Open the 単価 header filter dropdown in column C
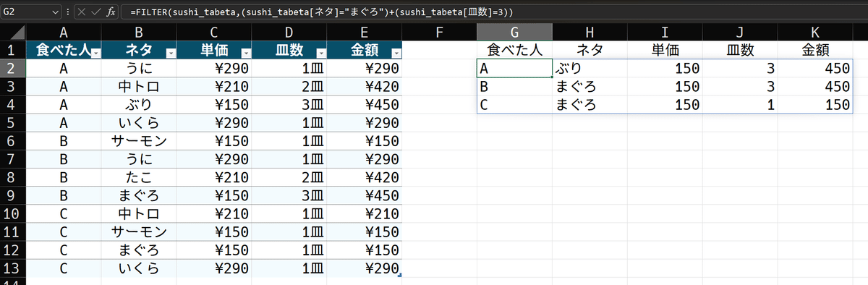868x285 pixels. 246,54
